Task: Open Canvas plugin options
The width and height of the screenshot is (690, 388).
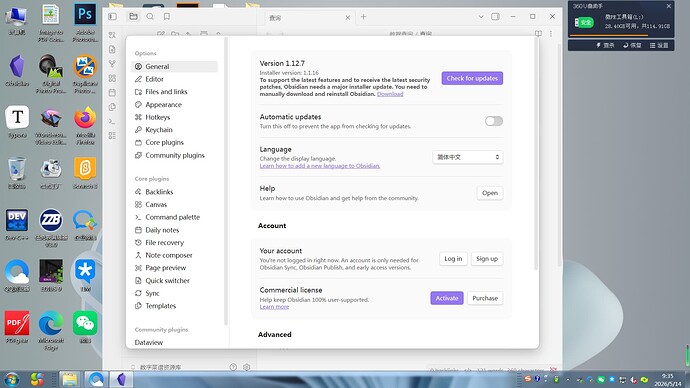Action: tap(174, 205)
